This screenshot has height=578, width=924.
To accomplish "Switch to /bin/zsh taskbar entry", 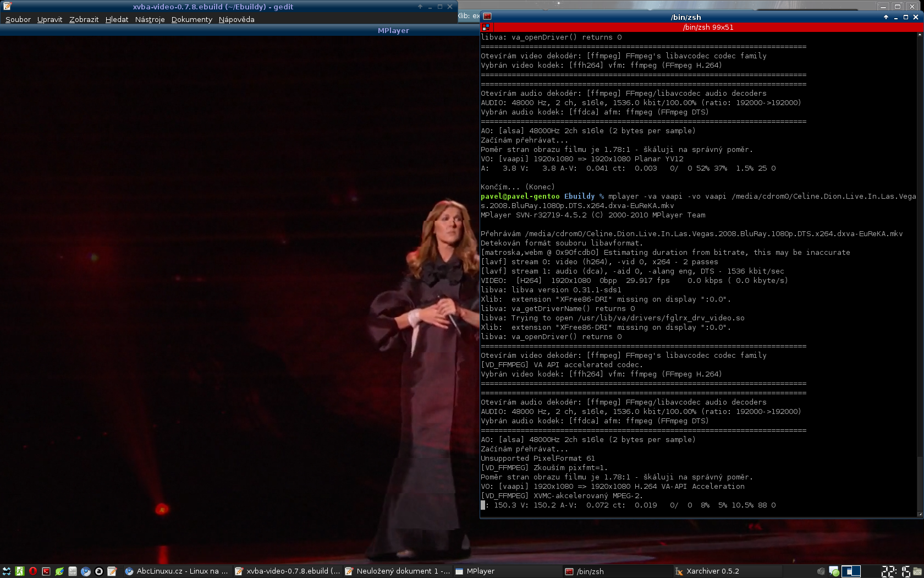I will [x=618, y=571].
